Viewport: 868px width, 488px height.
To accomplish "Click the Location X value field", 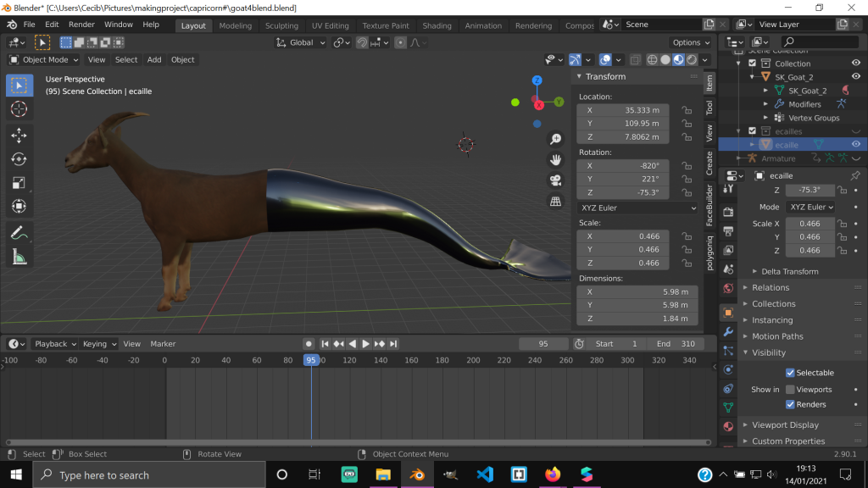I will 623,110.
